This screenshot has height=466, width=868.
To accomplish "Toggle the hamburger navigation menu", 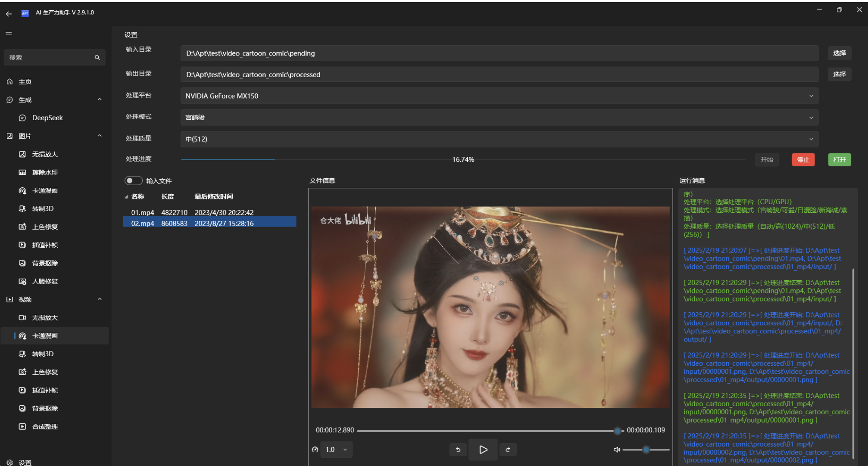I will pos(9,34).
